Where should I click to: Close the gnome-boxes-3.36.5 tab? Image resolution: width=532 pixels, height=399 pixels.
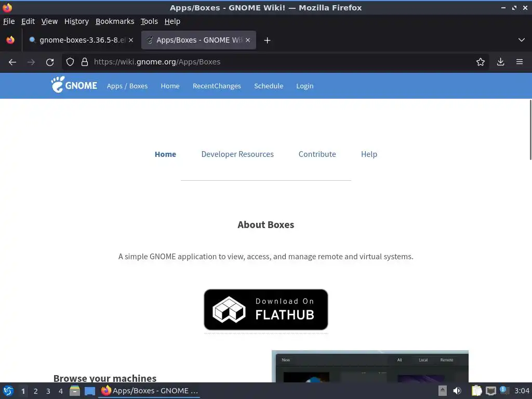pyautogui.click(x=131, y=40)
